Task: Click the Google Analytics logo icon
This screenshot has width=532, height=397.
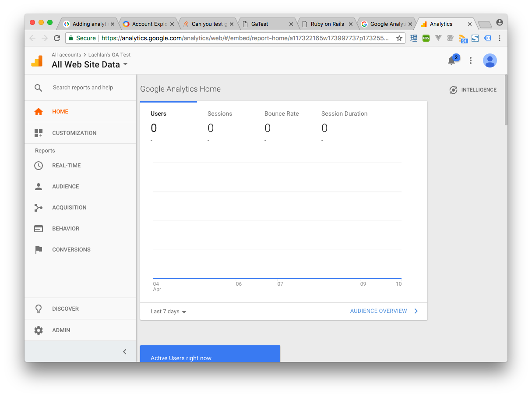Action: 37,61
